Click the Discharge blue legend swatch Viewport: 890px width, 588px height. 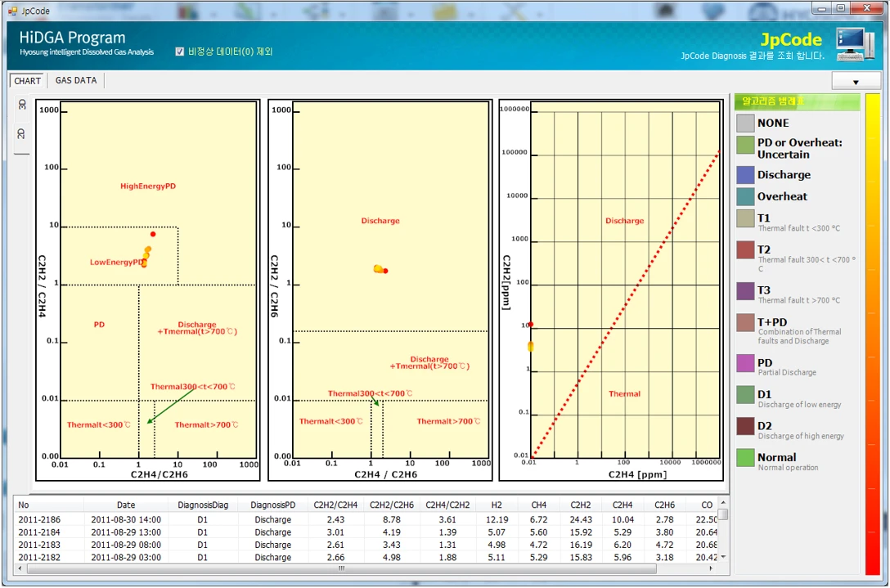(745, 175)
